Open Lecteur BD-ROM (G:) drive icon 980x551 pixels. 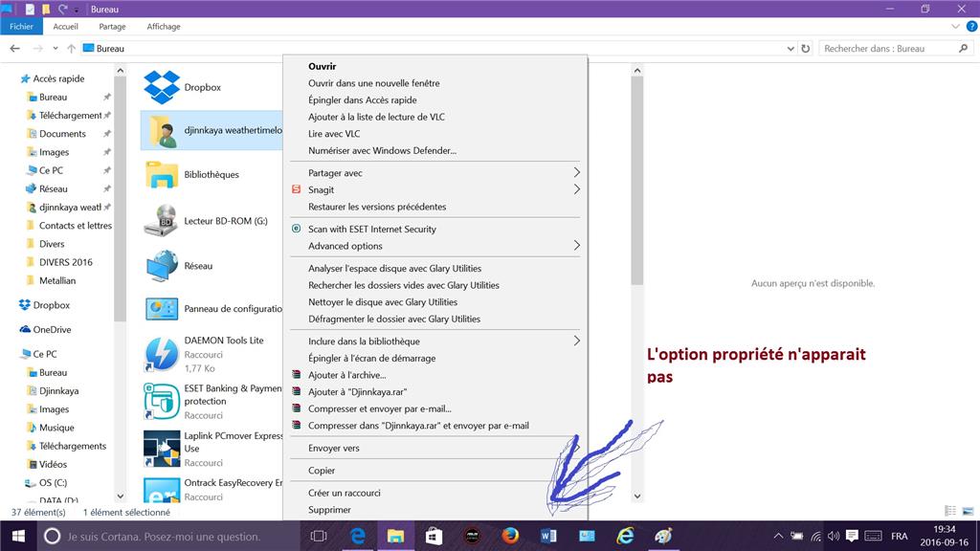pos(161,221)
